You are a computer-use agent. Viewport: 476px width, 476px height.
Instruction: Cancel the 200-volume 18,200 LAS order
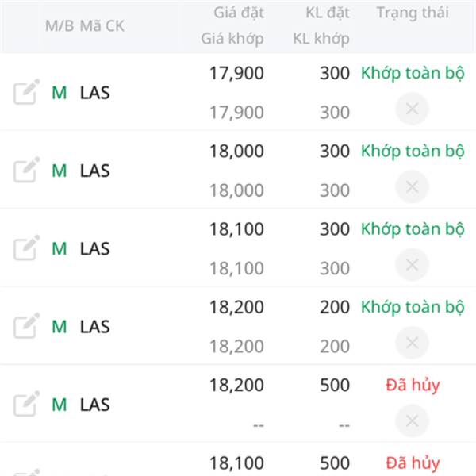click(412, 343)
